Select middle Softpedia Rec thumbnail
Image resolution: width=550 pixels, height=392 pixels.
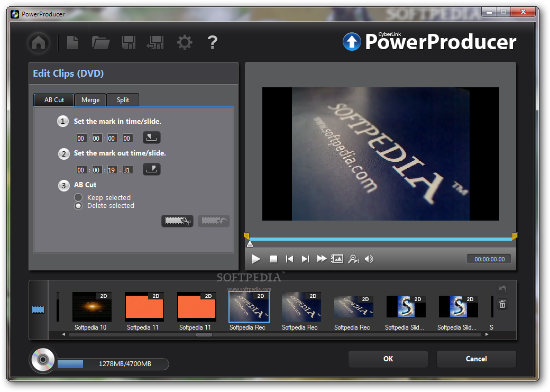[x=301, y=307]
